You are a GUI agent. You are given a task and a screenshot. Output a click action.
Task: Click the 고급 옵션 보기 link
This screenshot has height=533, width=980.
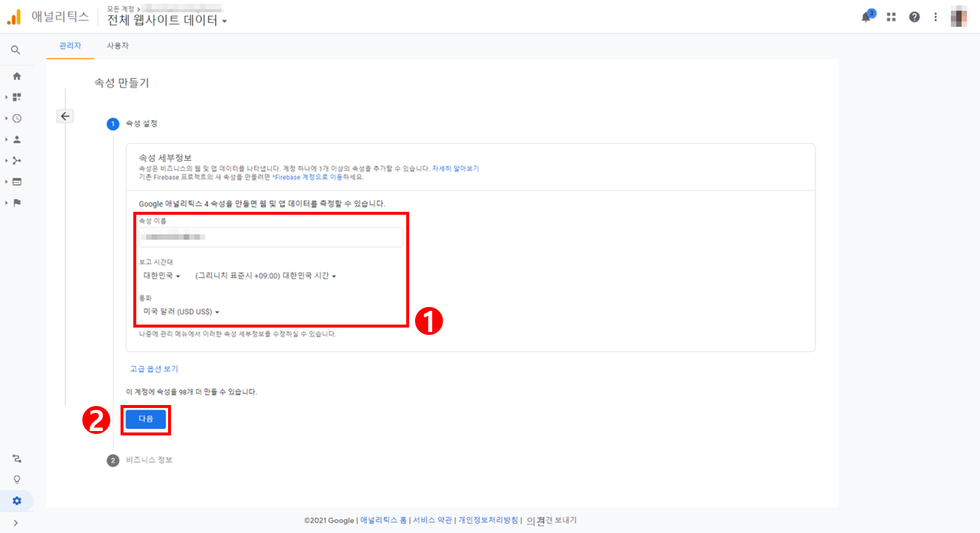(x=154, y=369)
